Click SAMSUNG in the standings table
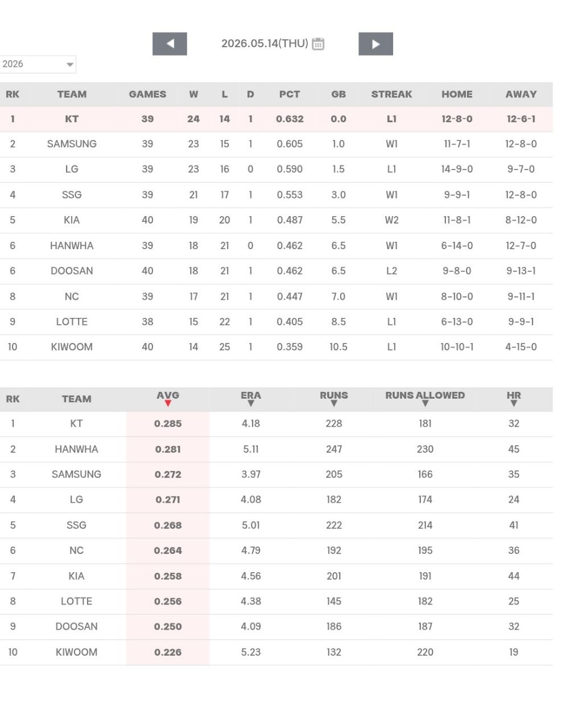This screenshot has height=728, width=566. click(72, 144)
